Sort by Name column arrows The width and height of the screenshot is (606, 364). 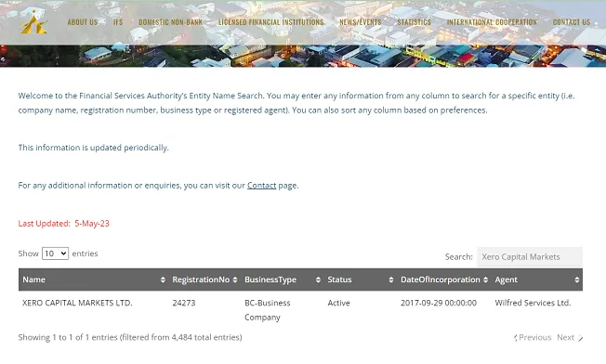163,279
